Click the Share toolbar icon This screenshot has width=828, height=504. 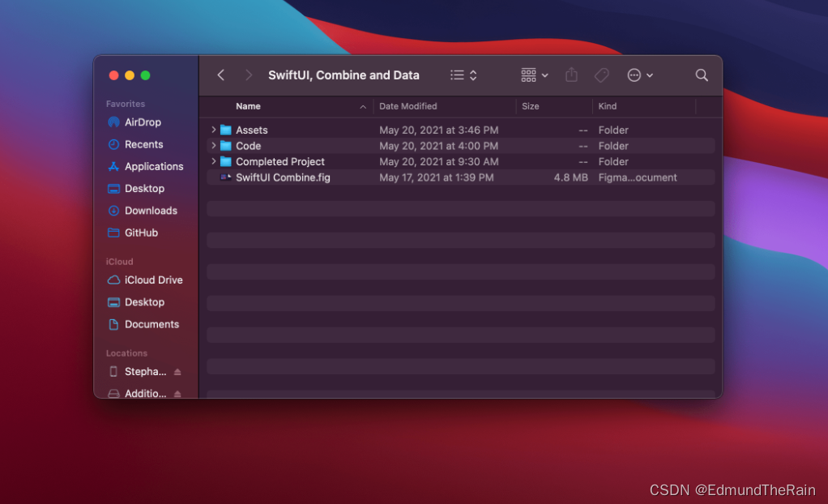coord(571,75)
